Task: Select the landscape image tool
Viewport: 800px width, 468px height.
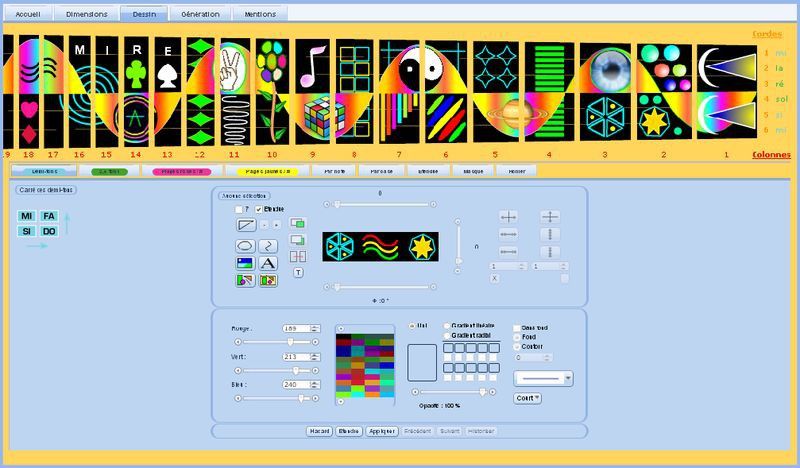Action: [x=245, y=263]
